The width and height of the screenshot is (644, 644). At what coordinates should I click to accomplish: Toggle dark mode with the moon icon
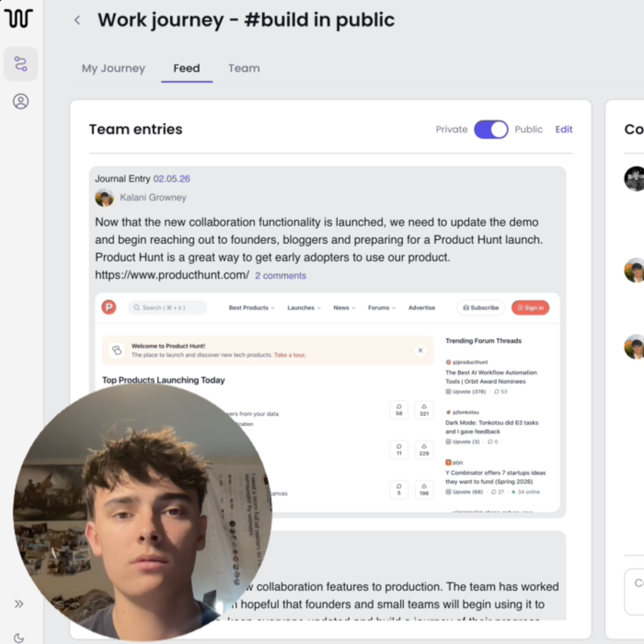[x=19, y=638]
